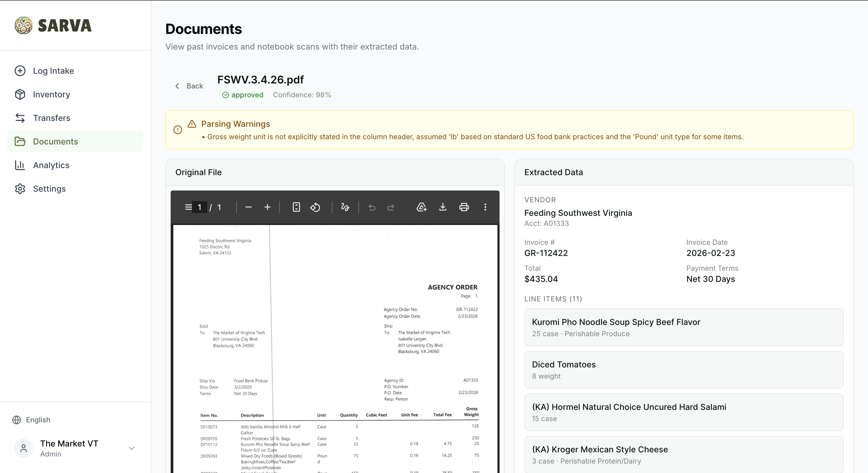Rotate the PDF counterclockwise

coord(315,207)
